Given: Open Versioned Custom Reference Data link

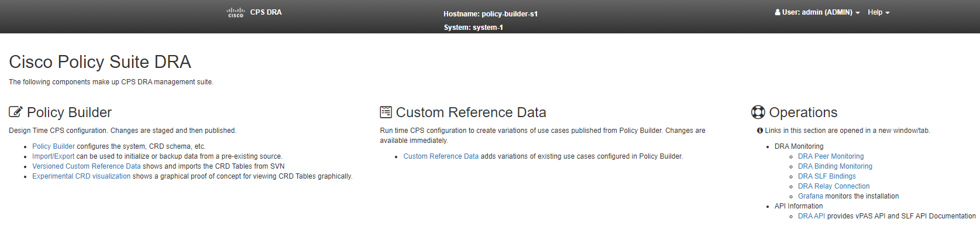Looking at the screenshot, I should click(87, 166).
